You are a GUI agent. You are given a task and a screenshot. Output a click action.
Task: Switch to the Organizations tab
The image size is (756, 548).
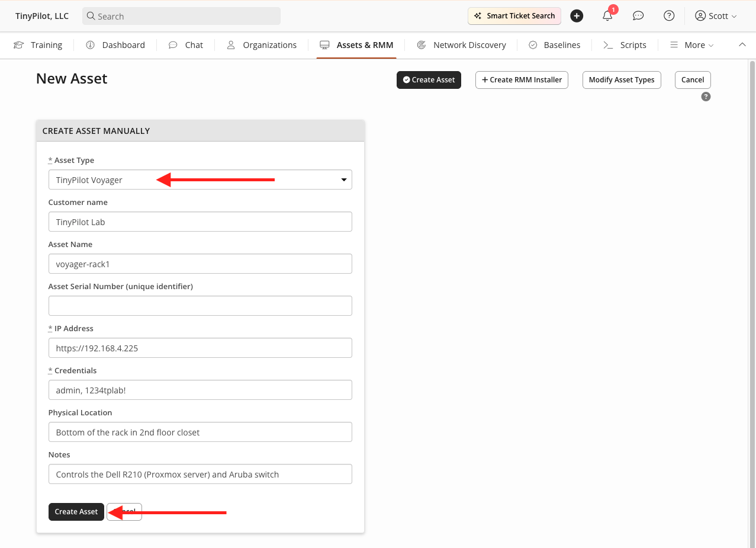coord(260,44)
